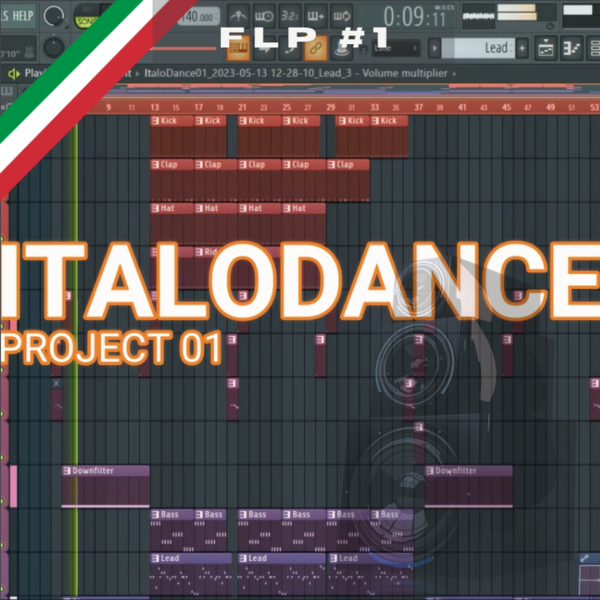This screenshot has height=600, width=600.
Task: Open menu icon of Bass clip at bar 21
Action: (x=243, y=515)
